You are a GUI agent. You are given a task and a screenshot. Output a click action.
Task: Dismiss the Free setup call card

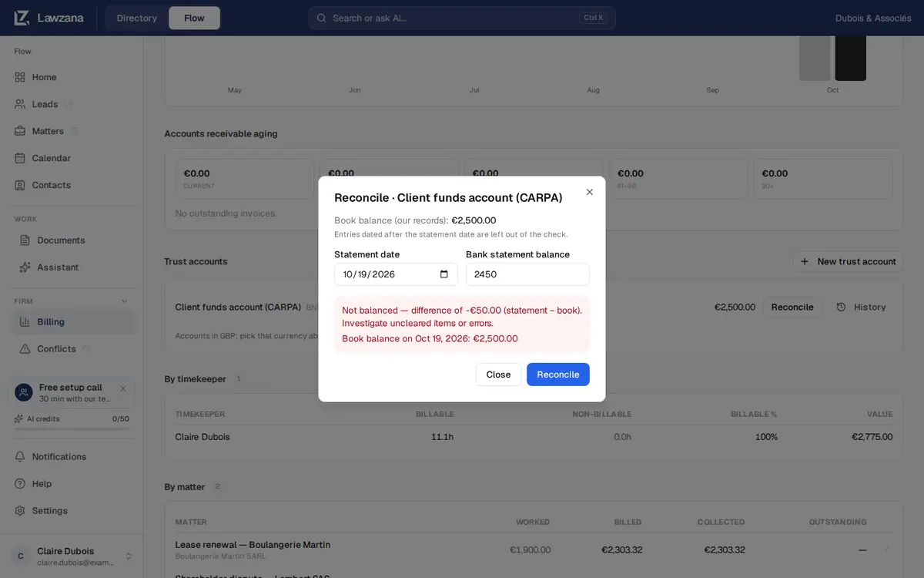coord(123,388)
